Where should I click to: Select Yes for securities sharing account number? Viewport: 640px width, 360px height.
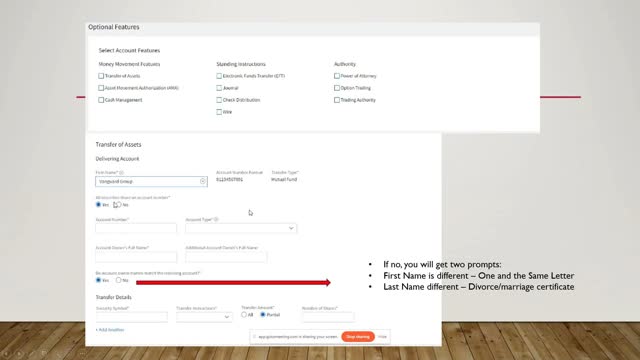(98, 204)
